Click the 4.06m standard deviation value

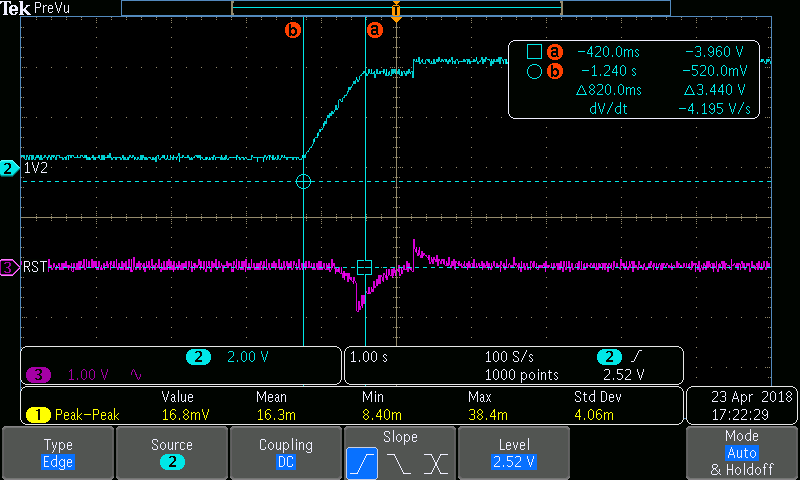pos(594,415)
